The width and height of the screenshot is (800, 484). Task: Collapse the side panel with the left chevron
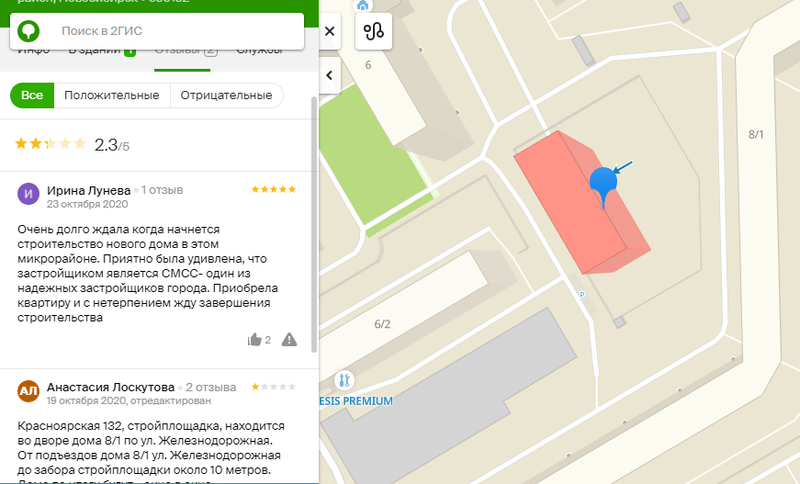coord(330,75)
